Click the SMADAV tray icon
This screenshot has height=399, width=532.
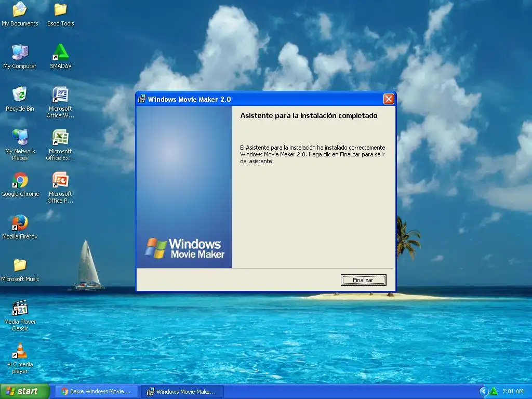click(494, 392)
